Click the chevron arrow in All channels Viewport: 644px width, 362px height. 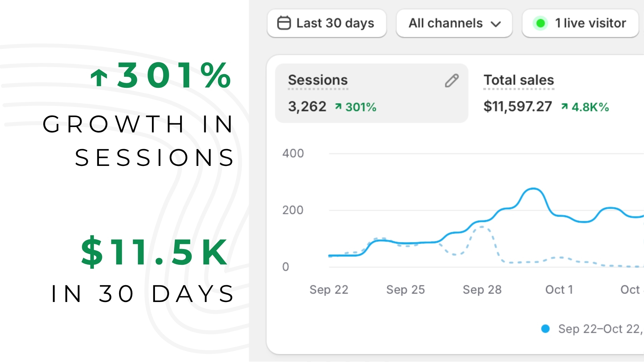tap(495, 24)
